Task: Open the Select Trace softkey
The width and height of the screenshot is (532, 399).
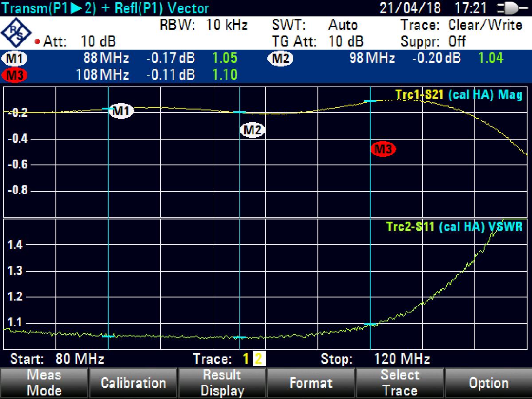Action: [x=399, y=383]
